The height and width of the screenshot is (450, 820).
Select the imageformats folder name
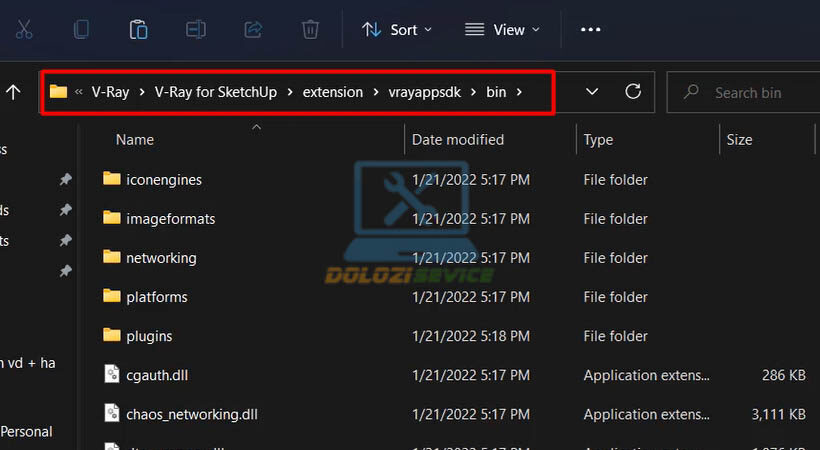pyautogui.click(x=170, y=219)
